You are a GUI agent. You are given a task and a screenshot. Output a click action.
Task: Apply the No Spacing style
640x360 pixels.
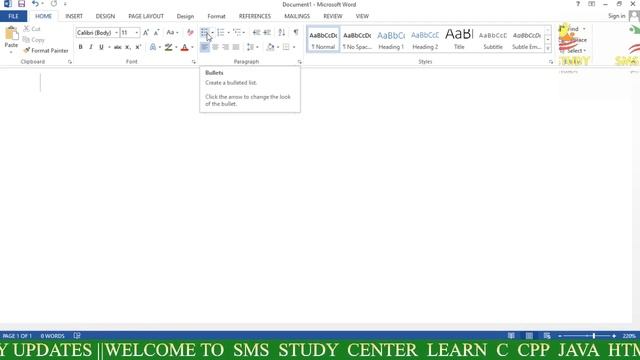point(357,40)
